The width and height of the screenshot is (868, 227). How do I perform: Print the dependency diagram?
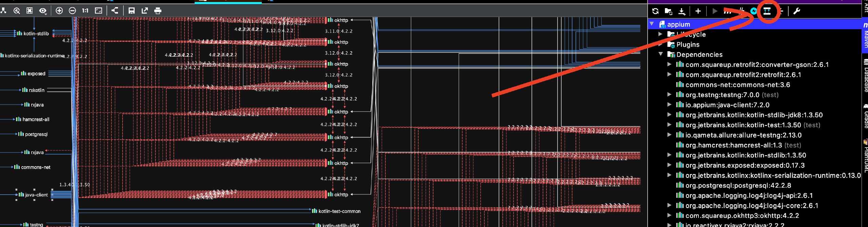158,11
